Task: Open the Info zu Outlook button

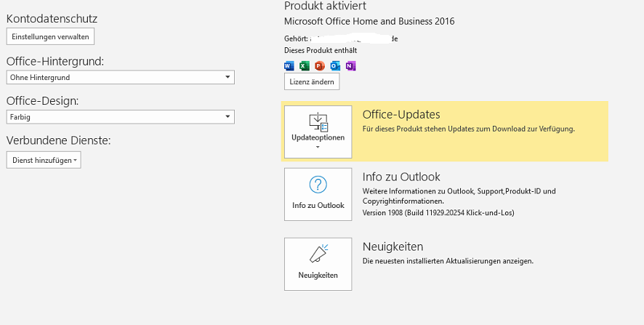Action: 318,194
